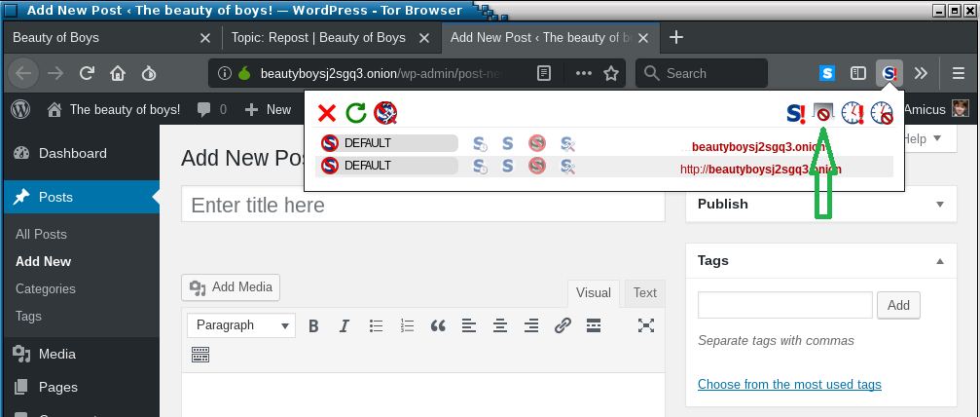Click the green reload icon in NoScript popup
Screen dimensions: 980x417
click(356, 113)
